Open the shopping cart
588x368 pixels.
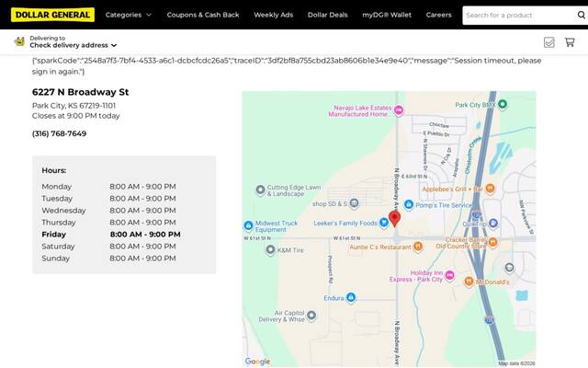click(570, 42)
